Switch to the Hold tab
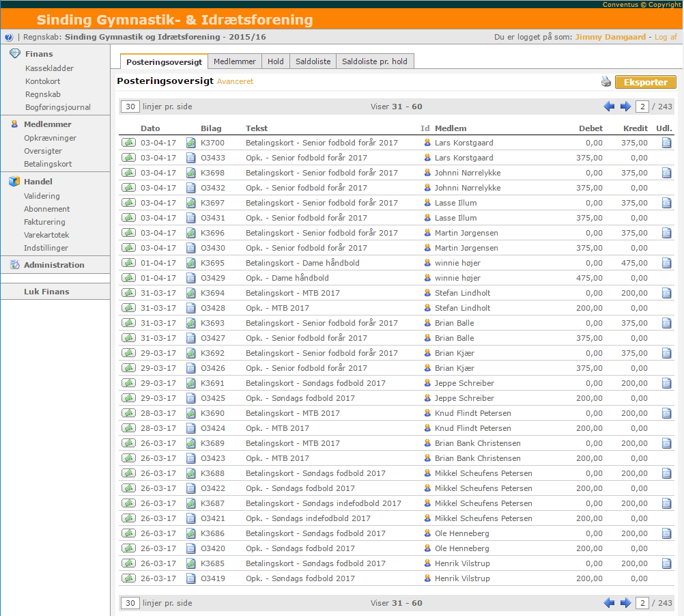This screenshot has height=616, width=684. [276, 61]
